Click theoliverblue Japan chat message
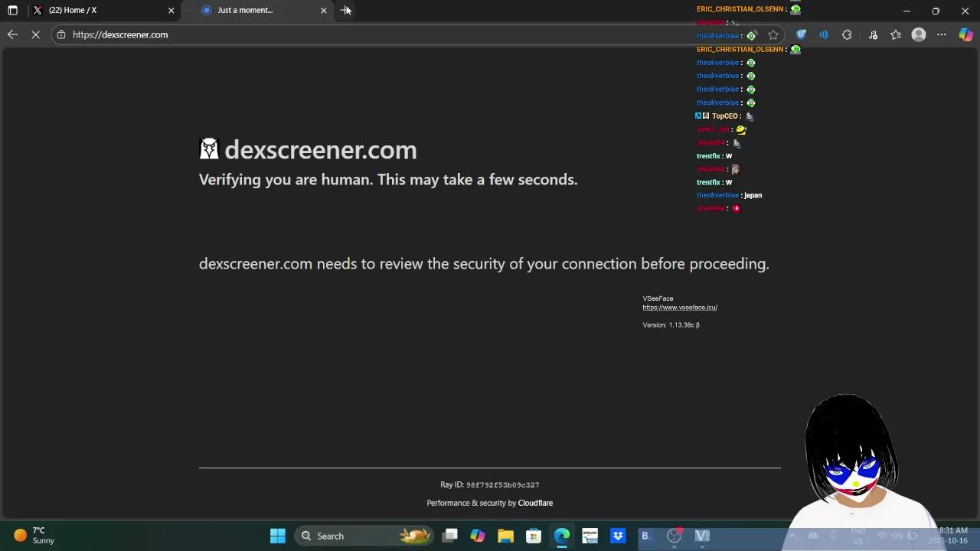This screenshot has height=551, width=980. (x=729, y=195)
